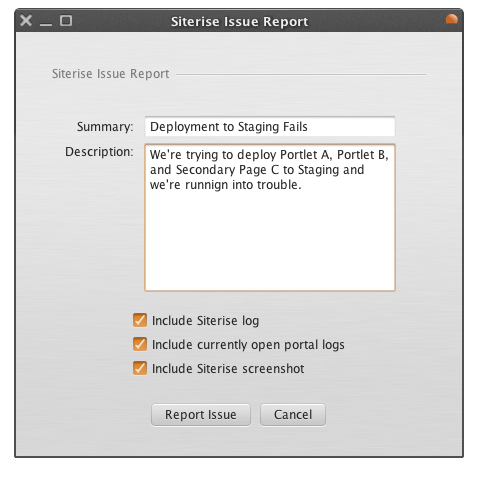
Task: Click the Siterise Issue Report section heading
Action: (x=111, y=74)
